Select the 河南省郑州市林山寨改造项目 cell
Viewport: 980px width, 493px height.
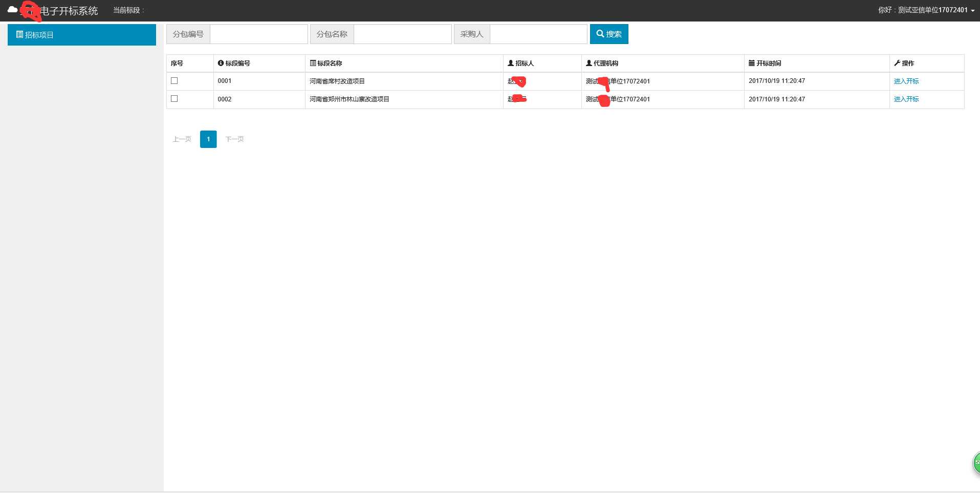(x=404, y=99)
